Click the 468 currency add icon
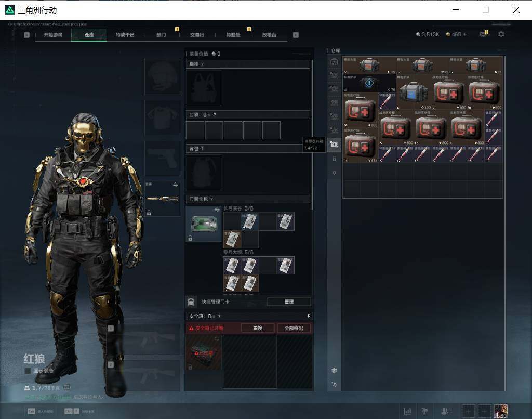 click(465, 34)
